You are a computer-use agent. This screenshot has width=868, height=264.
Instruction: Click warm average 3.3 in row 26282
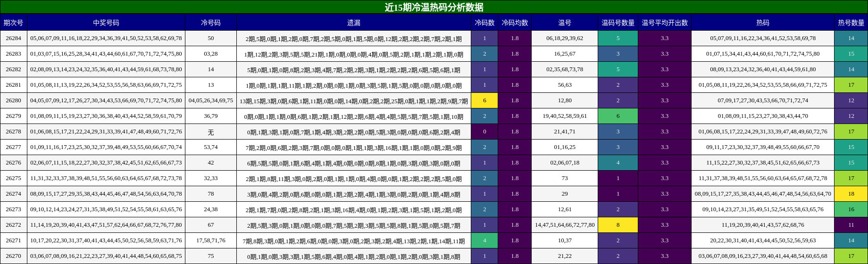(x=665, y=69)
